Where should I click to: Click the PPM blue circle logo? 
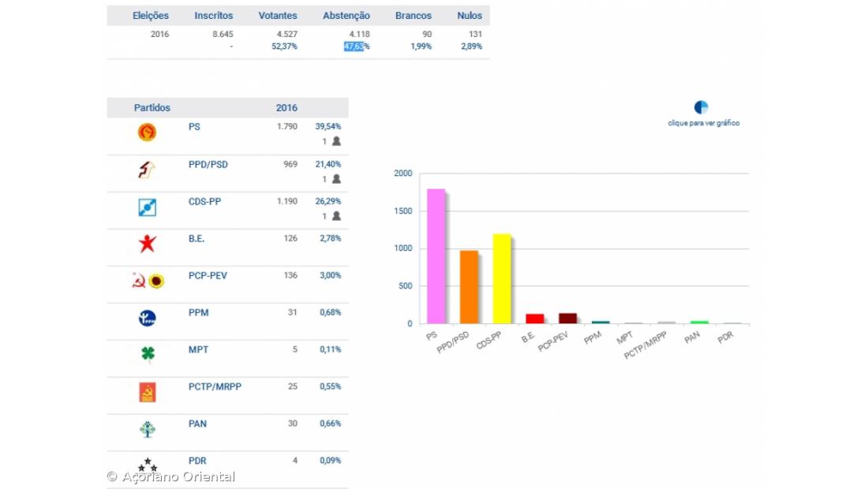(x=147, y=318)
